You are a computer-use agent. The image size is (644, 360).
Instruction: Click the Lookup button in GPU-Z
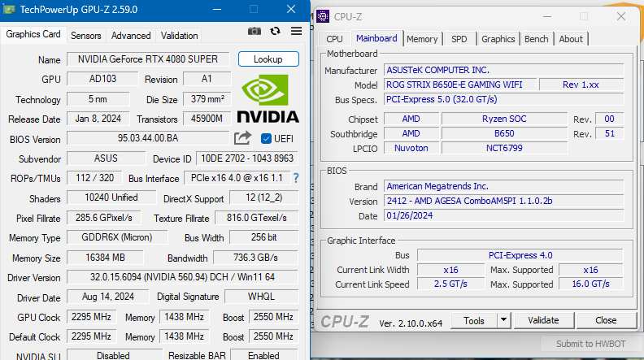point(268,59)
